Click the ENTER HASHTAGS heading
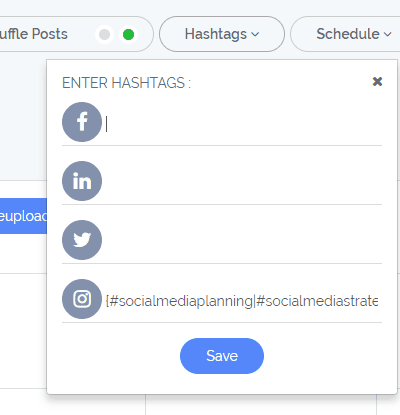Viewport: 400px width, 415px height. pos(126,83)
